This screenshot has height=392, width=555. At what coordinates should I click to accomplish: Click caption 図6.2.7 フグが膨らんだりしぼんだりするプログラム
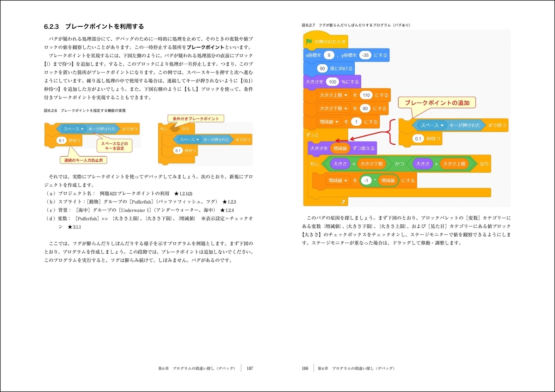356,24
